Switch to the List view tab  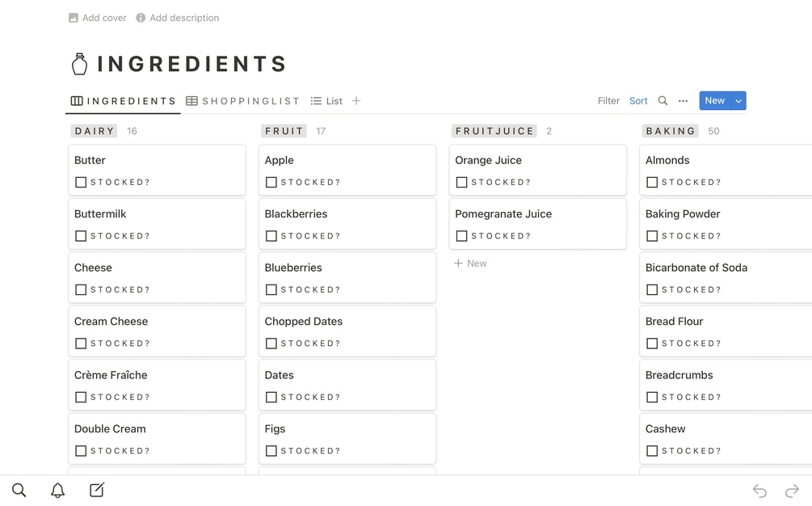(326, 101)
